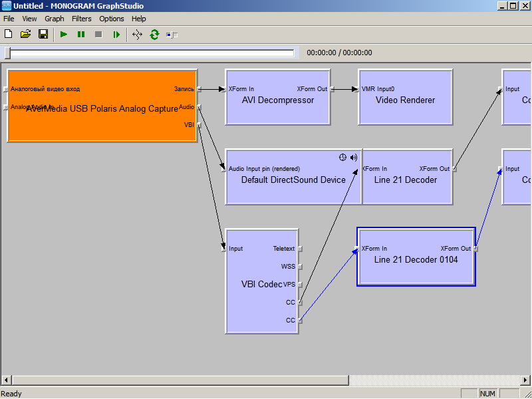Image resolution: width=532 pixels, height=399 pixels.
Task: Pause the running graph
Action: 81,34
